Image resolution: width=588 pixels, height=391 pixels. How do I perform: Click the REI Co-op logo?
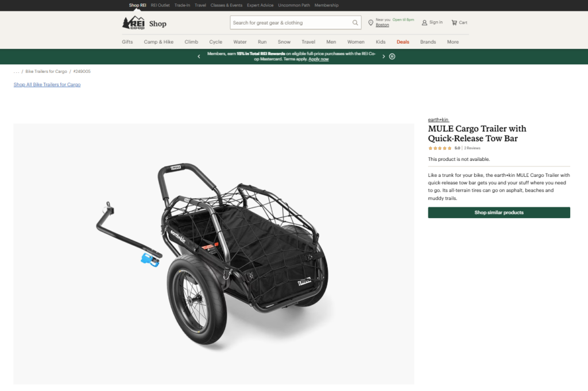(x=133, y=23)
